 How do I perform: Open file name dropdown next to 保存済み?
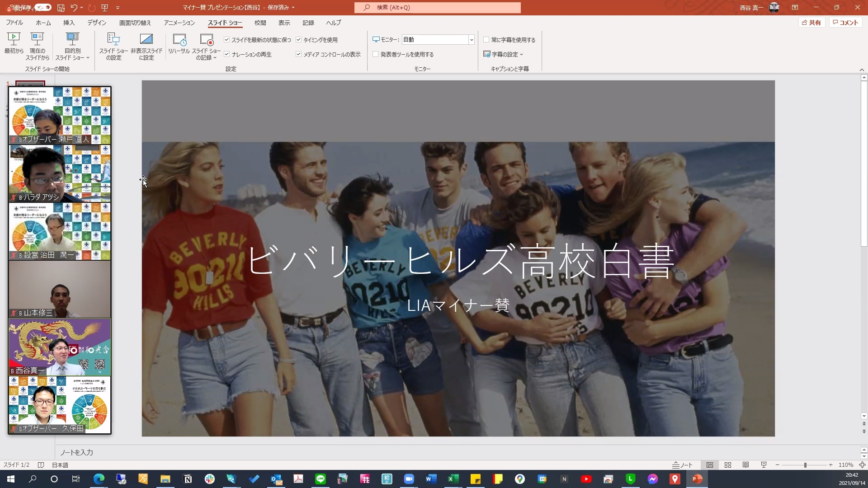(293, 8)
